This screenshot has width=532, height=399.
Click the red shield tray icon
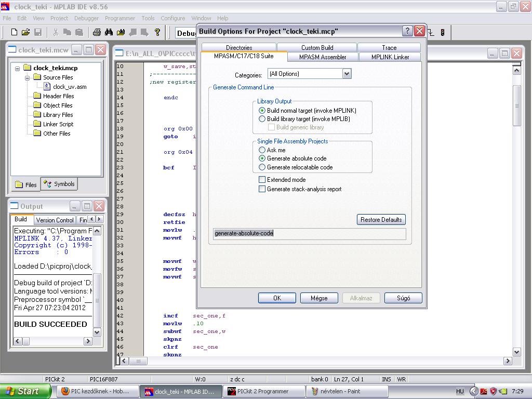pyautogui.click(x=494, y=391)
